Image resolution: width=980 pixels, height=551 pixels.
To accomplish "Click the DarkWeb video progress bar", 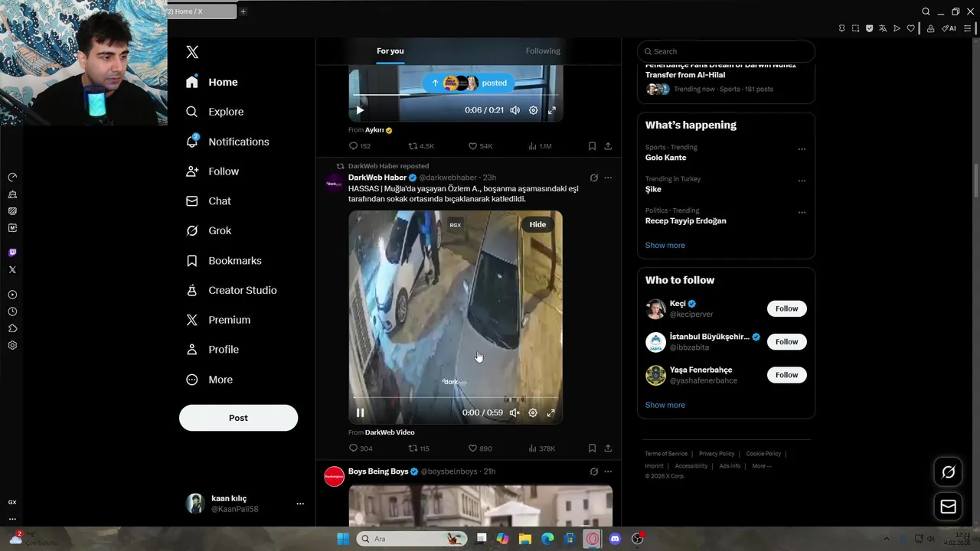I will point(455,398).
